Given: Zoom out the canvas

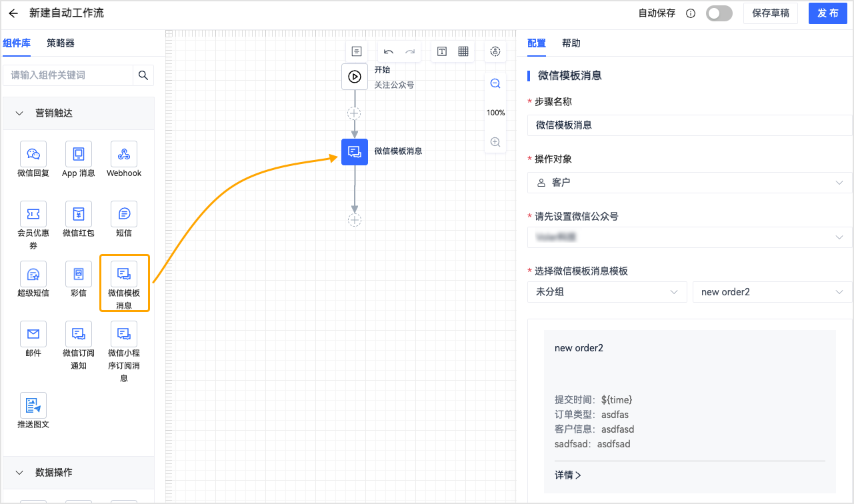Looking at the screenshot, I should (495, 83).
